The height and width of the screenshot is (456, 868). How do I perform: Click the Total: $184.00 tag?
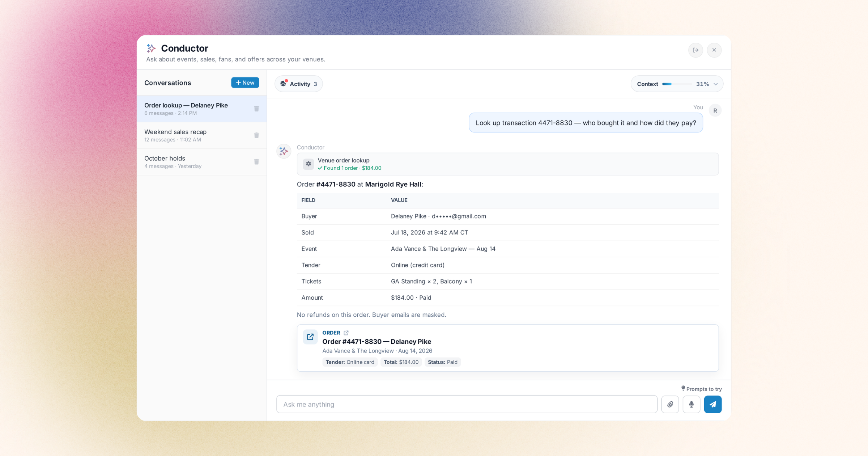[401, 362]
